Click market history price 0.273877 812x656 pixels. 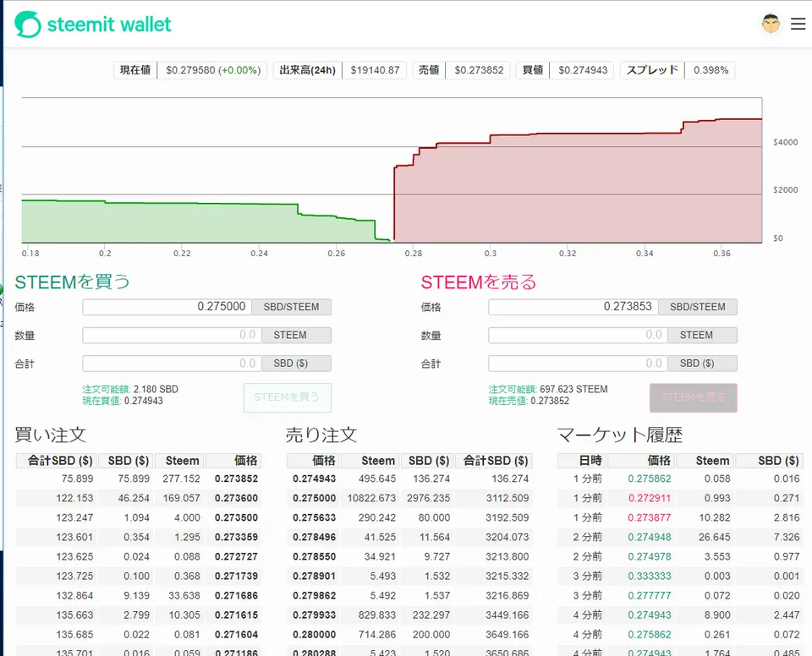[x=650, y=517]
